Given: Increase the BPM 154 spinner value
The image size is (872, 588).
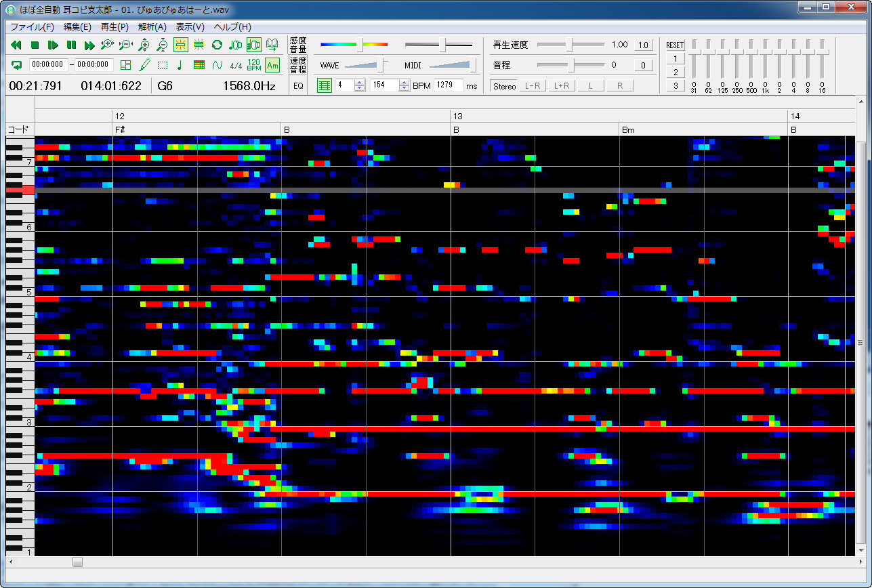Looking at the screenshot, I should click(404, 83).
